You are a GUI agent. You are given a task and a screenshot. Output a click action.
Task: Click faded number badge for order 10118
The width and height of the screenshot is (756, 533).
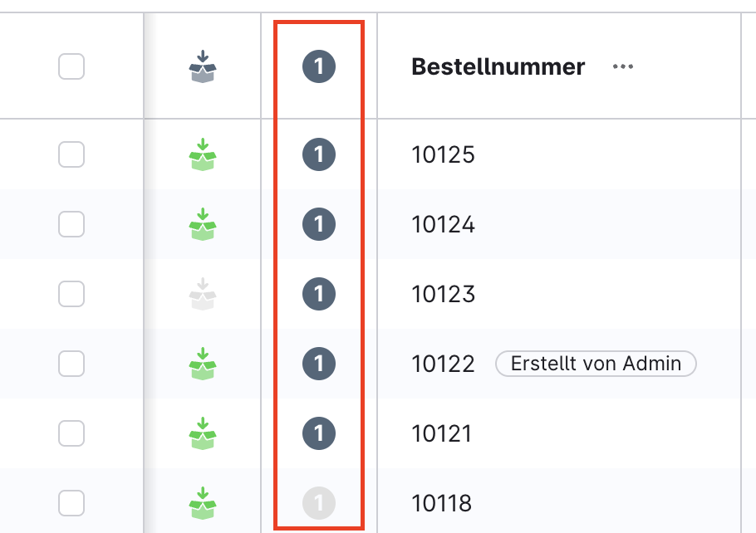click(x=319, y=503)
